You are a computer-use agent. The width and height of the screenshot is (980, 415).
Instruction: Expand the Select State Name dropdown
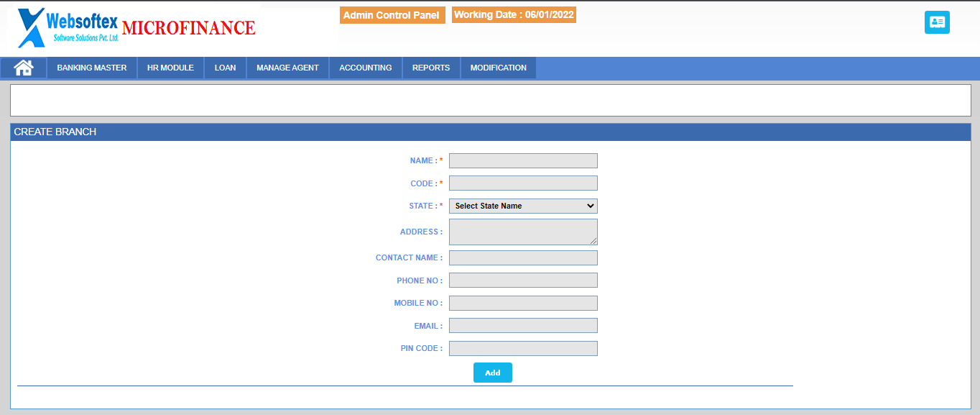pyautogui.click(x=523, y=206)
